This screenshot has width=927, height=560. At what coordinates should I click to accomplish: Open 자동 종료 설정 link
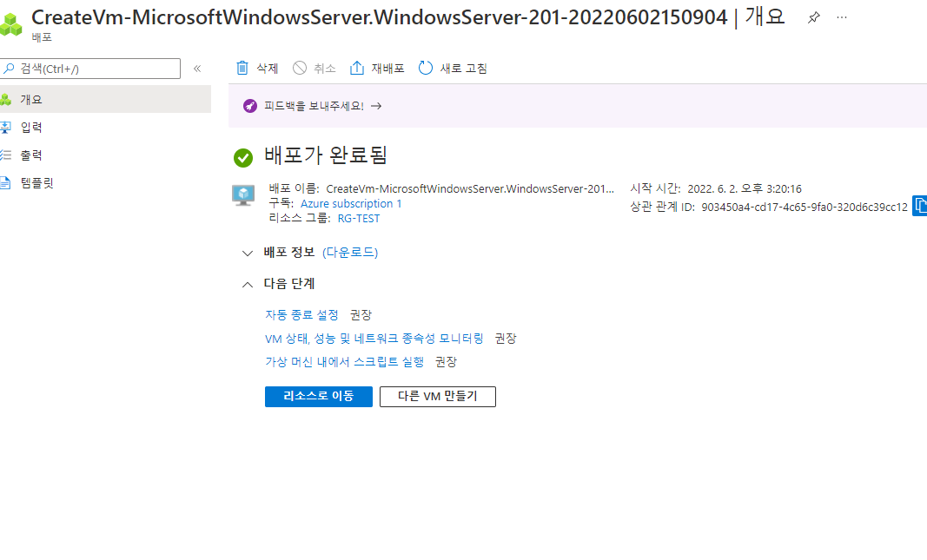tap(301, 315)
